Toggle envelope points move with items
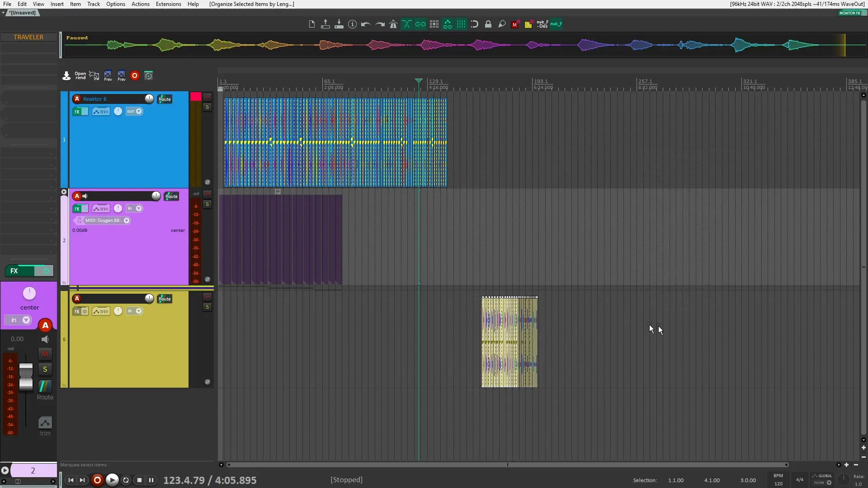The image size is (868, 488). tap(448, 24)
